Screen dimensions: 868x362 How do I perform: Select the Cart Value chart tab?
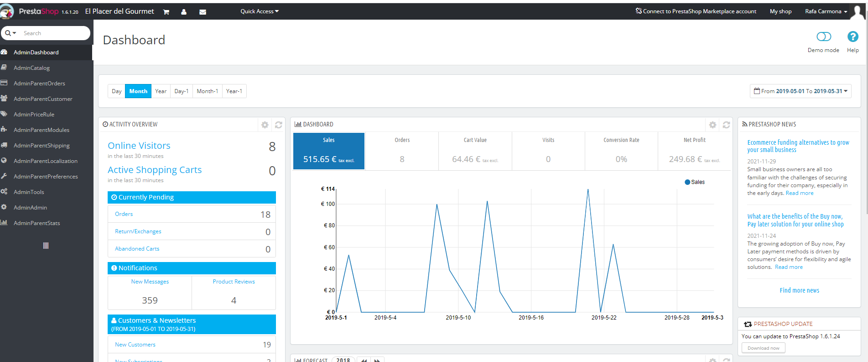click(475, 151)
